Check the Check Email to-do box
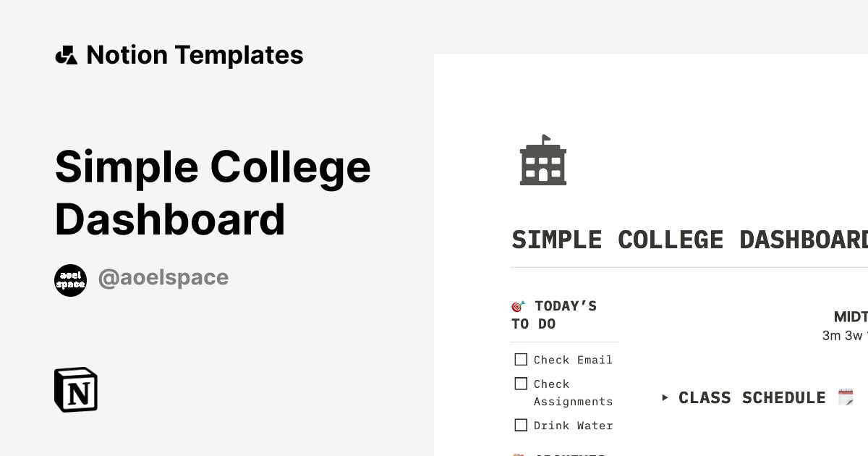 tap(521, 359)
